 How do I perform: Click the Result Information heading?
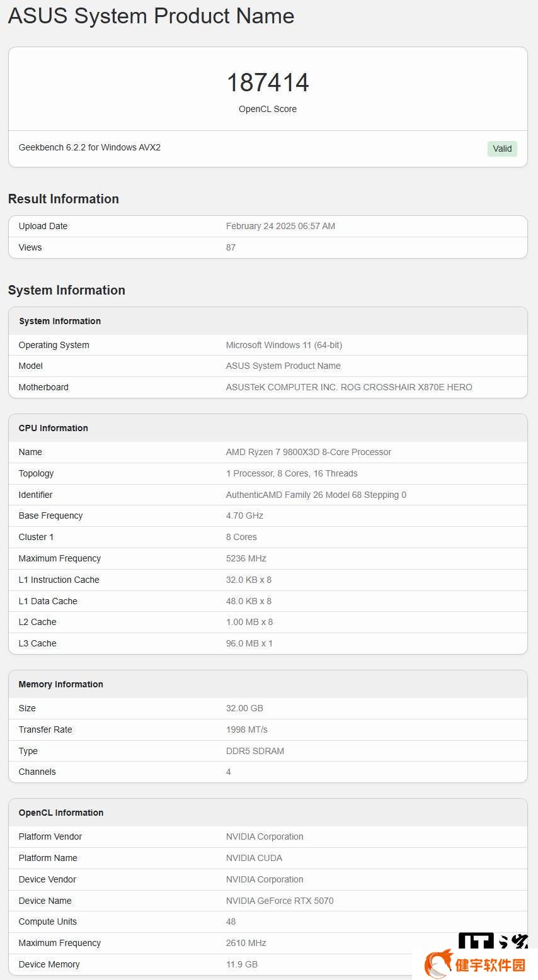pos(64,199)
